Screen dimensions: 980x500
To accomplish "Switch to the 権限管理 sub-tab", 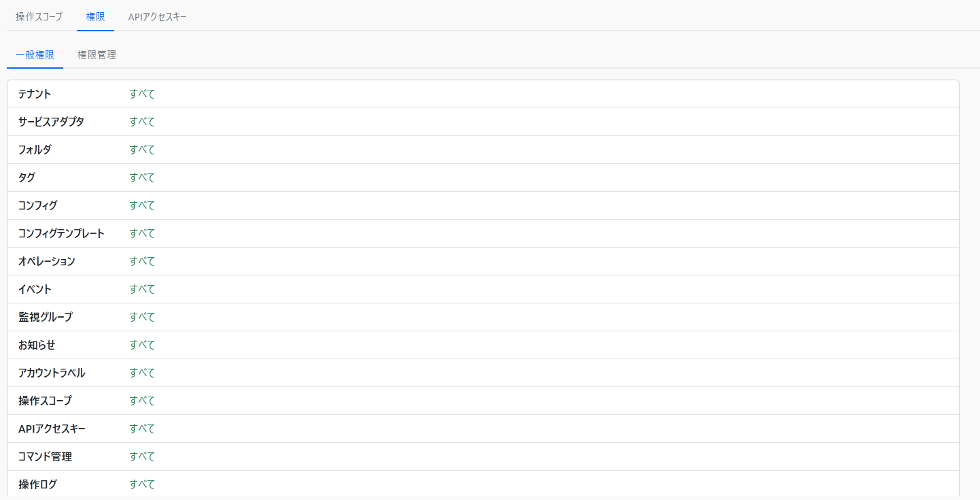I will [97, 55].
